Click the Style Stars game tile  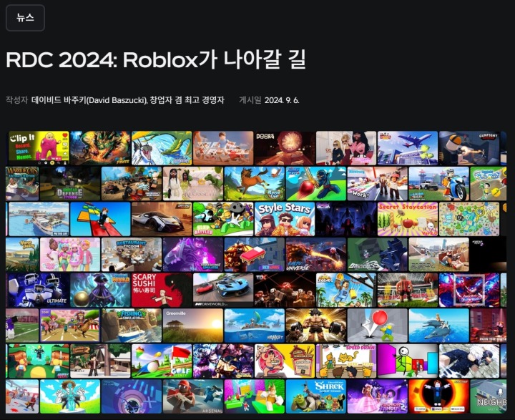284,219
